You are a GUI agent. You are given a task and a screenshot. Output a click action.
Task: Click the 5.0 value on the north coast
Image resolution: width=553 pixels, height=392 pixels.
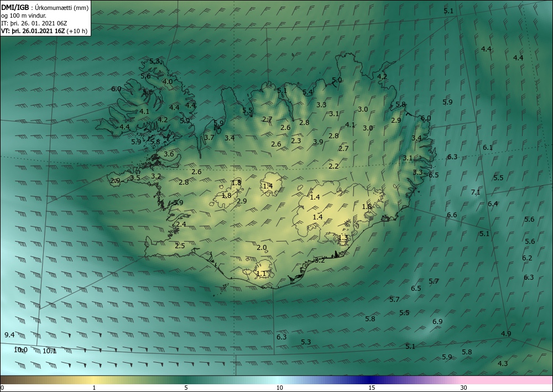click(x=337, y=80)
